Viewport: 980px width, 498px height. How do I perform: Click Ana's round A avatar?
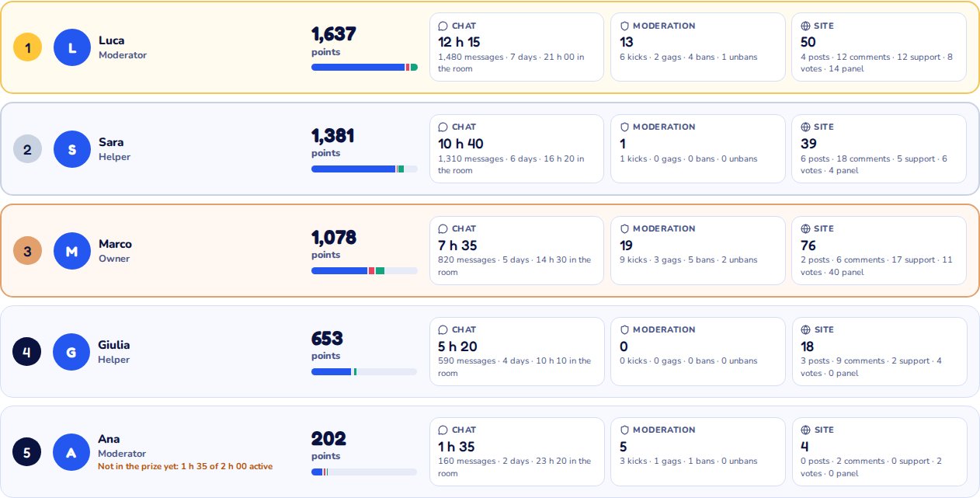(x=71, y=452)
